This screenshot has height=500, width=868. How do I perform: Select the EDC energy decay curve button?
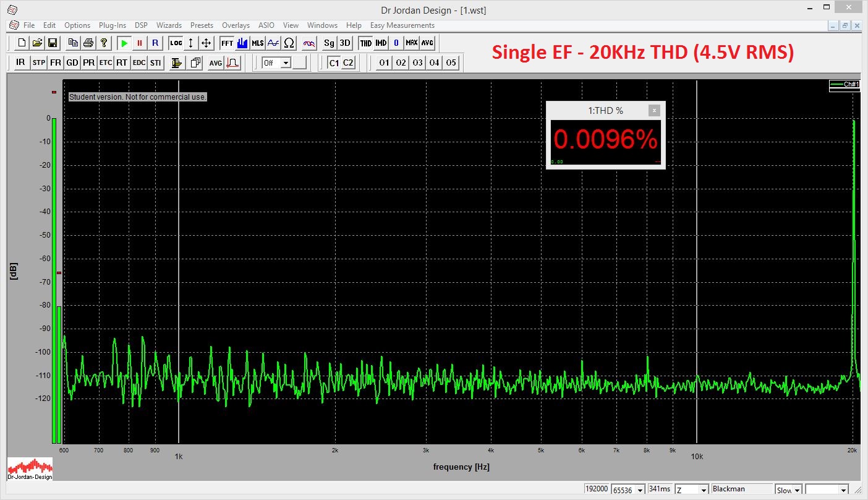pyautogui.click(x=139, y=62)
